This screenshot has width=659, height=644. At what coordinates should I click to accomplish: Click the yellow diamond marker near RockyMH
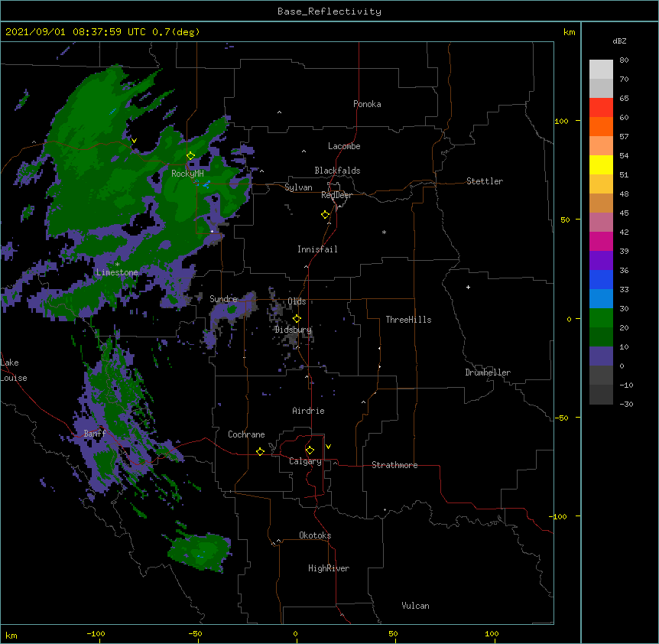(190, 156)
